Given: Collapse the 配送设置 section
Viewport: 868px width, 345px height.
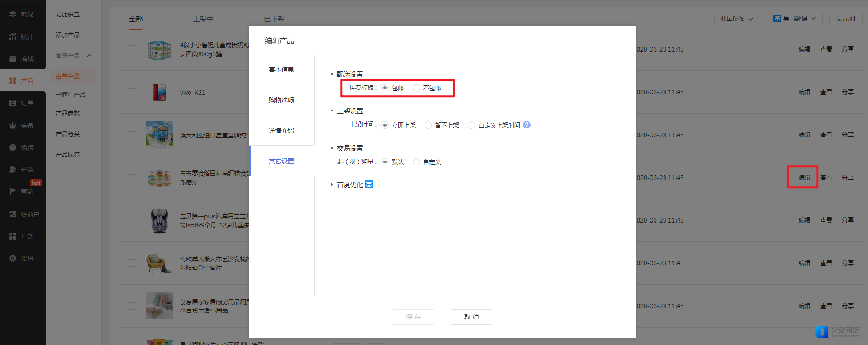Looking at the screenshot, I should click(x=332, y=75).
